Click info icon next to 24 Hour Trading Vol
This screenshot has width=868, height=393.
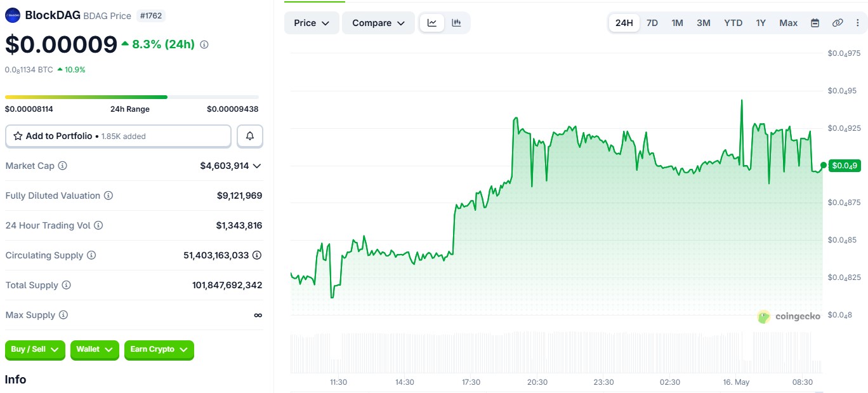pyautogui.click(x=98, y=225)
